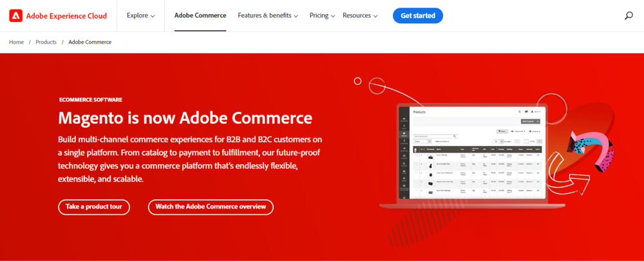Click Magento is now Adobe Commerce heading
The height and width of the screenshot is (262, 644).
point(185,117)
